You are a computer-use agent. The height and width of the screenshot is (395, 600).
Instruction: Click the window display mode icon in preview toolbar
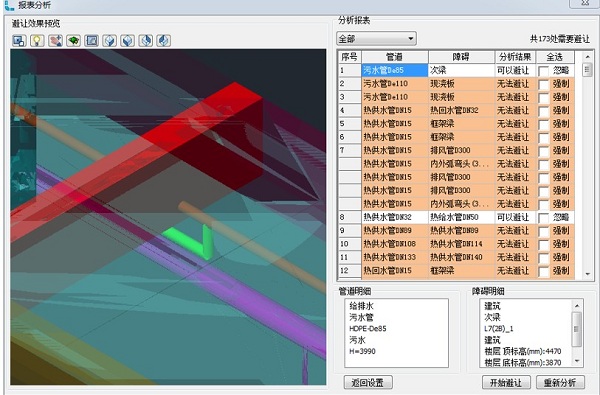(19, 40)
